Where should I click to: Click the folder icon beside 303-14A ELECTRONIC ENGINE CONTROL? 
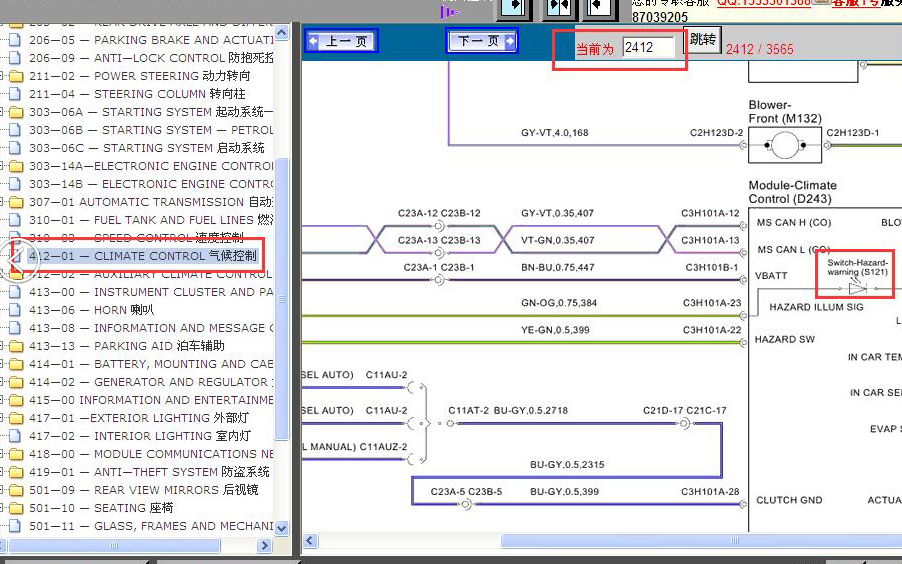coord(16,166)
